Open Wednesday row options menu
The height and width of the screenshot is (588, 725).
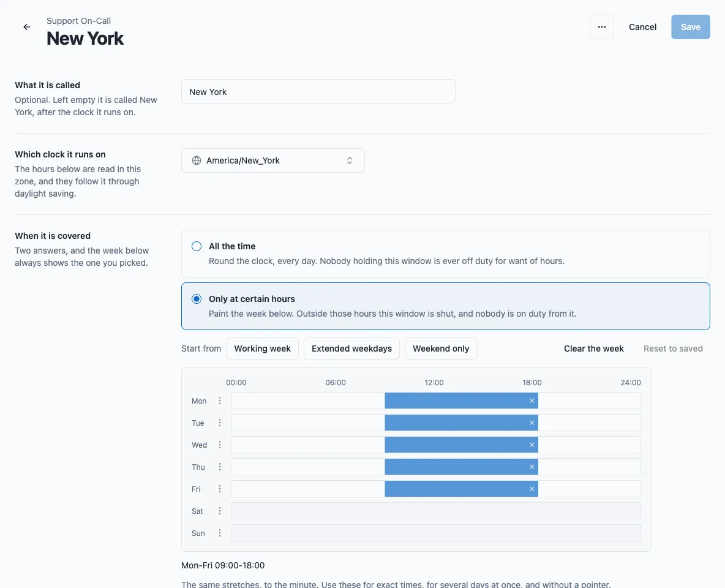pos(220,445)
